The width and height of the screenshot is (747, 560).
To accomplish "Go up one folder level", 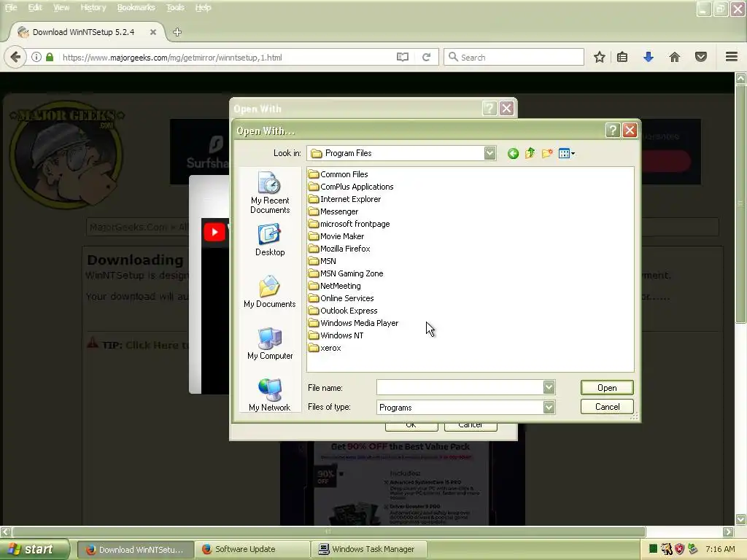I will click(x=530, y=153).
